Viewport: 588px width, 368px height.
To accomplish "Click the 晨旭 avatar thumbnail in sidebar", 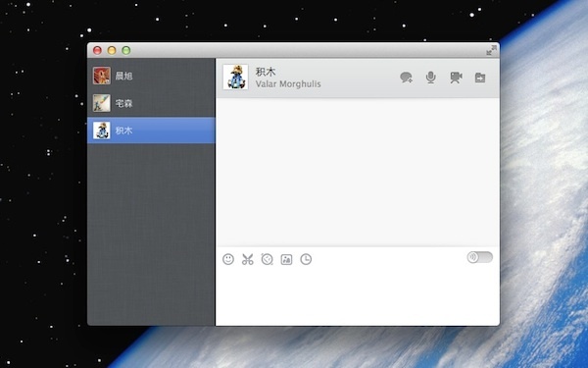I will pyautogui.click(x=102, y=76).
